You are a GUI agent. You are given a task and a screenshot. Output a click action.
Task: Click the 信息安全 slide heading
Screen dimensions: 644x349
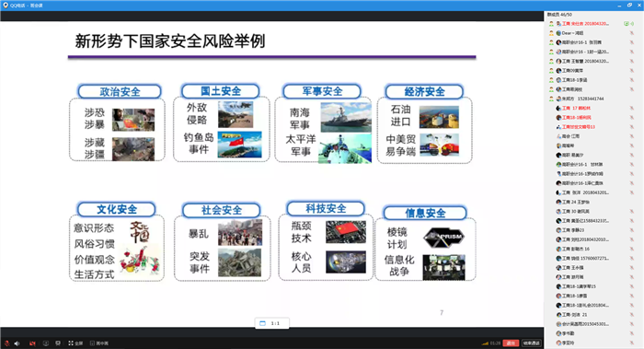425,213
